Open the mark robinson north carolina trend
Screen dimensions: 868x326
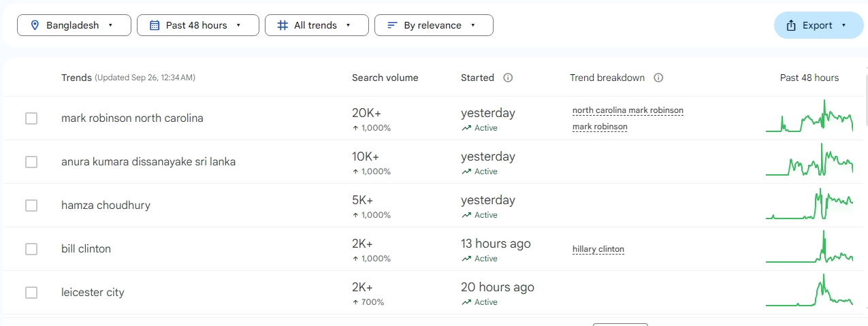tap(132, 118)
